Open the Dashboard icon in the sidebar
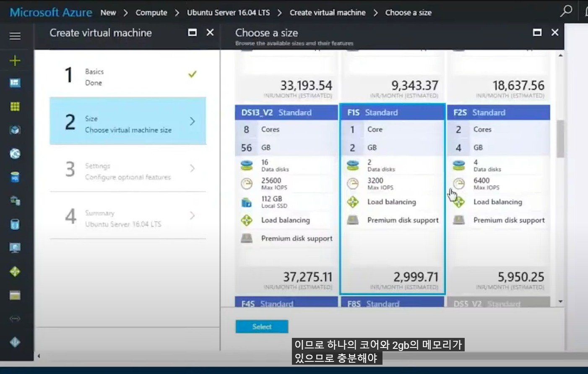Image resolution: width=588 pixels, height=374 pixels. point(15,83)
